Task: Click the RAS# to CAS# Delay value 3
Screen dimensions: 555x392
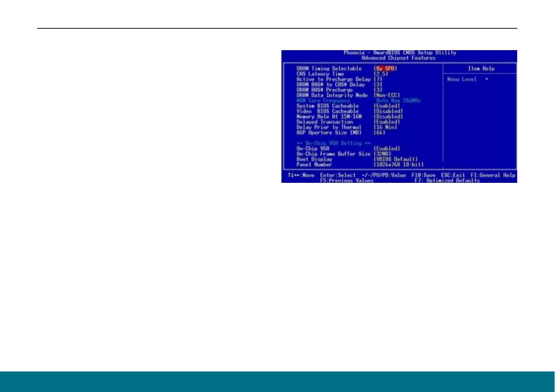Action: coord(378,85)
